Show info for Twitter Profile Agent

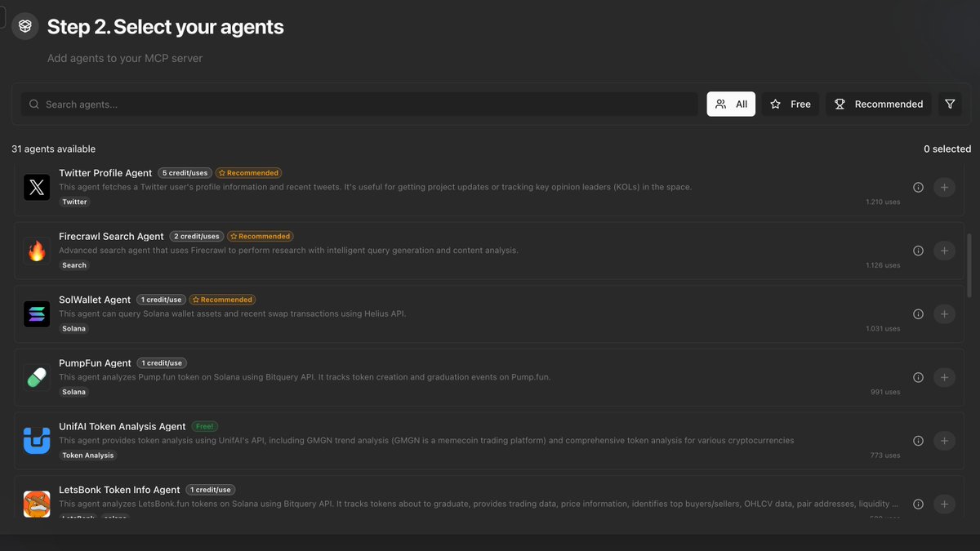[918, 188]
